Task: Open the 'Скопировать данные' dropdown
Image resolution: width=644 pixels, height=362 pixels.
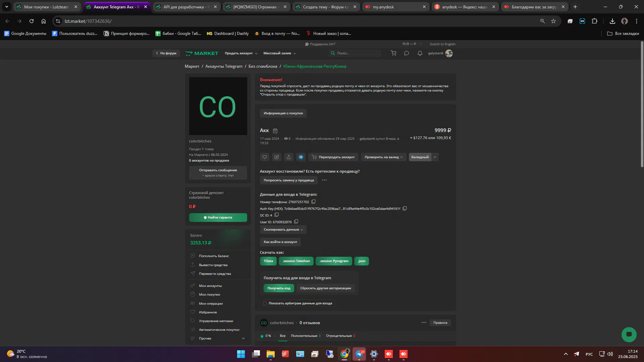Action: [283, 230]
